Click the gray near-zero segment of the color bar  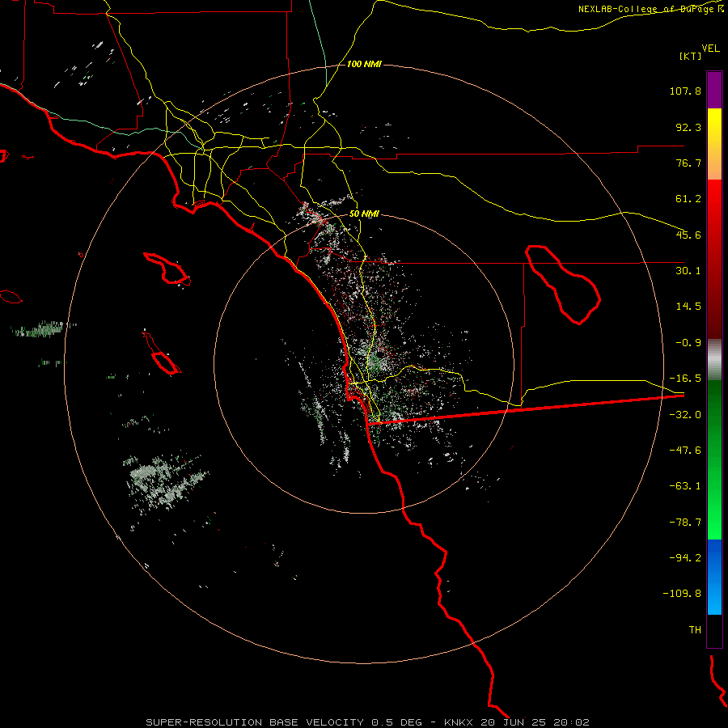click(714, 360)
